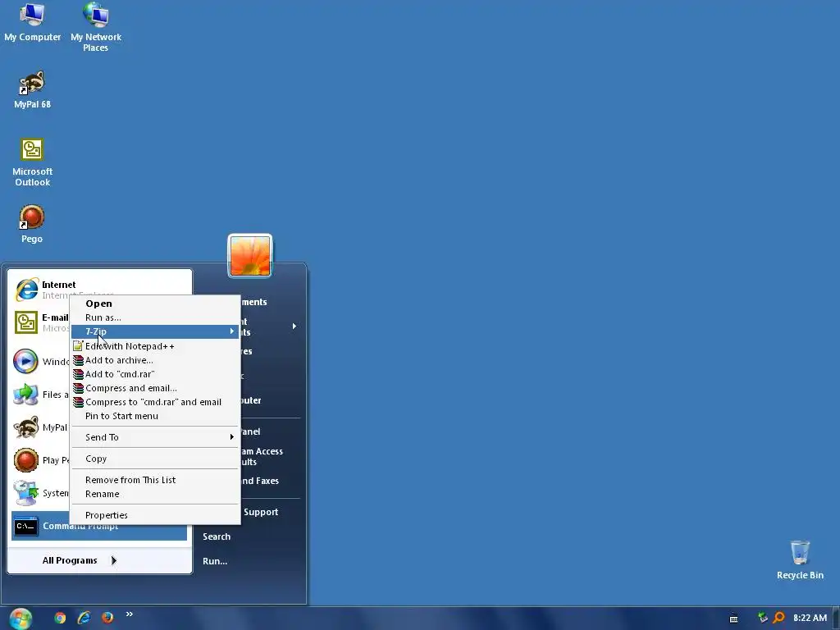Click the on-screen keyboard tray icon
Viewport: 840px width, 630px height.
click(x=734, y=619)
